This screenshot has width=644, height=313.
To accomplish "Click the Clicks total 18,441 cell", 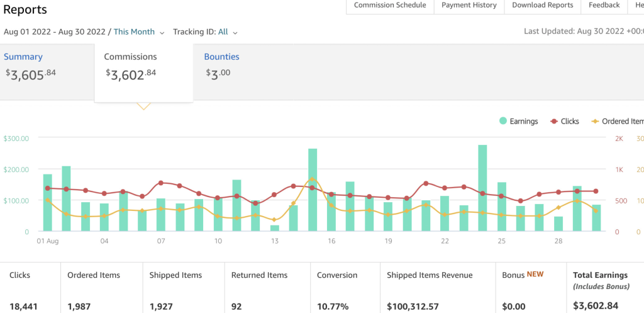I will [x=30, y=288].
